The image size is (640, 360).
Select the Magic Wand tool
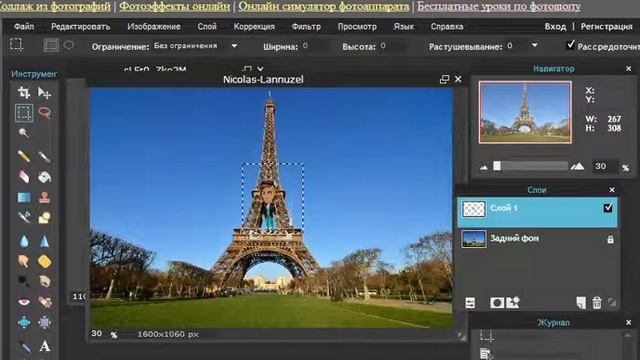(24, 133)
